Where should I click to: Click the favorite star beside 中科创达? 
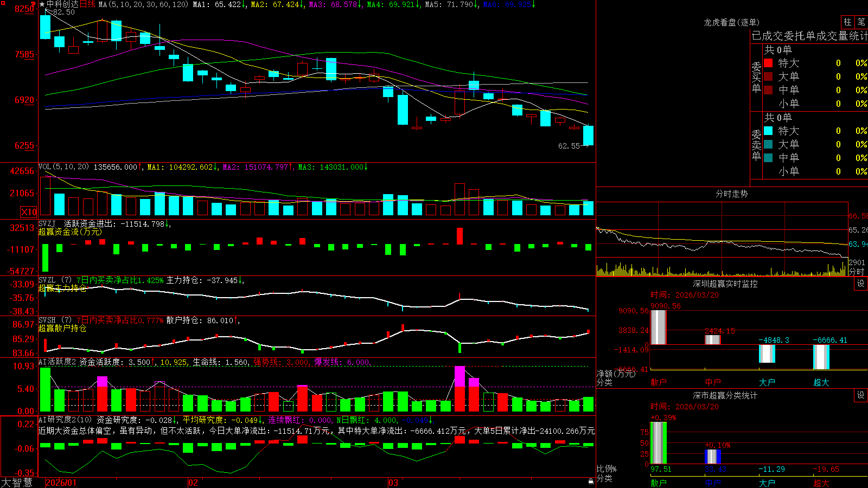(x=42, y=4)
